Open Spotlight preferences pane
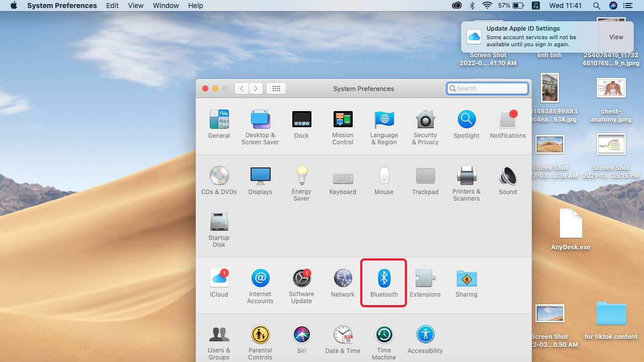The image size is (644, 362). click(466, 124)
